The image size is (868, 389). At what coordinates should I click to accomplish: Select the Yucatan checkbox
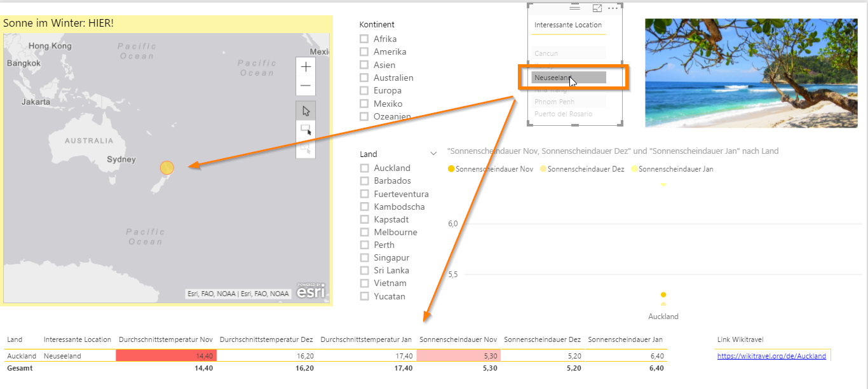point(365,296)
